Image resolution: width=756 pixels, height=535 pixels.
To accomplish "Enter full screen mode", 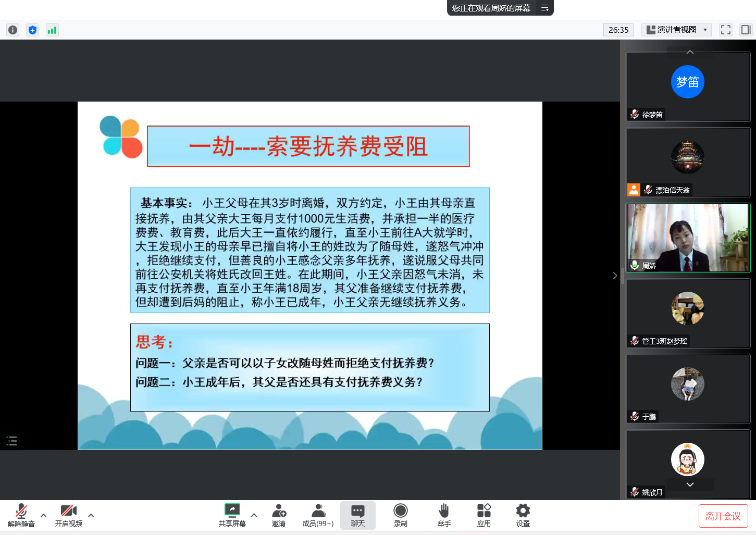I will [725, 30].
